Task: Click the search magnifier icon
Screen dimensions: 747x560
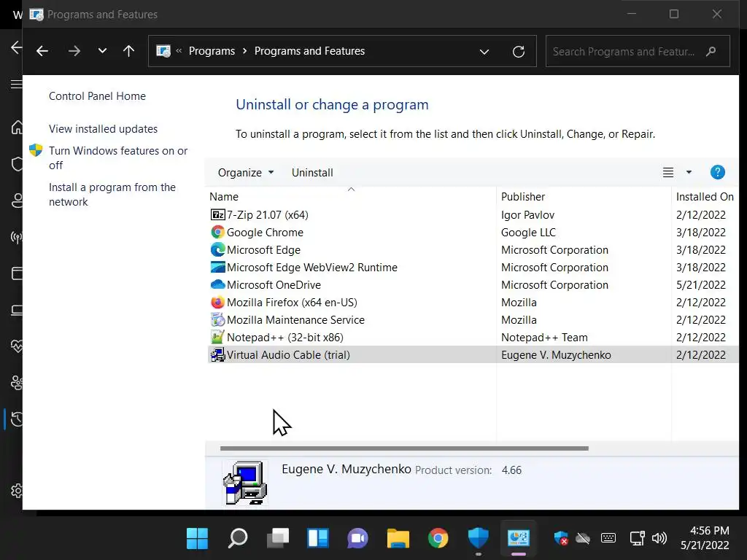Action: point(711,52)
